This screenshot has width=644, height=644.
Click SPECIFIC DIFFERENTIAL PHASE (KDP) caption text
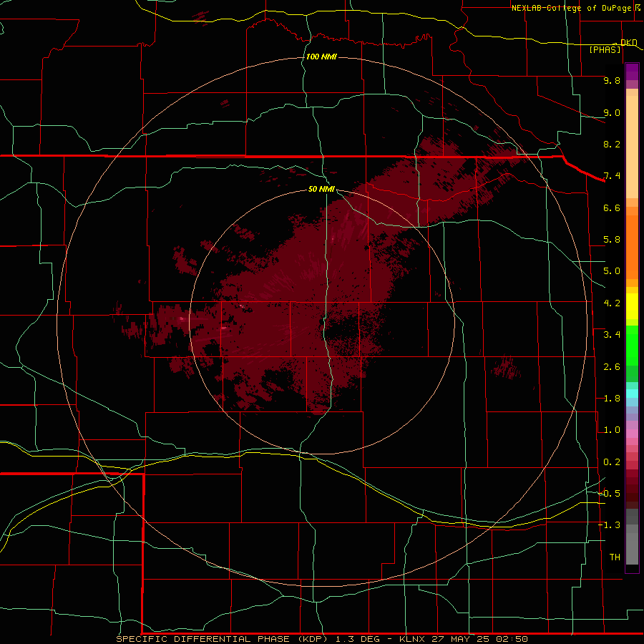[x=222, y=639]
